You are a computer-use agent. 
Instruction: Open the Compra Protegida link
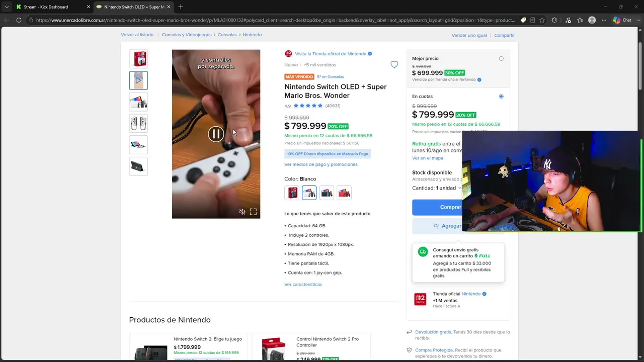point(434,350)
